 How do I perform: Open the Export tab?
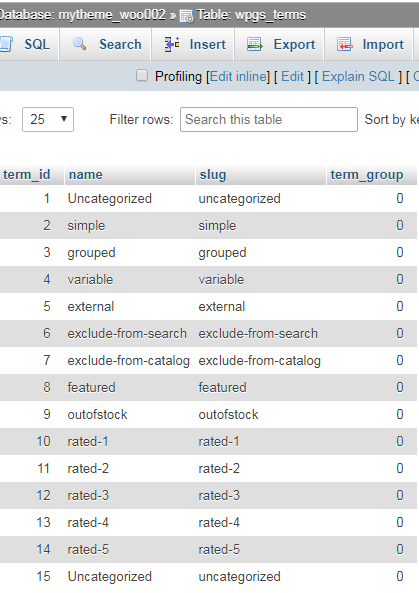click(279, 44)
